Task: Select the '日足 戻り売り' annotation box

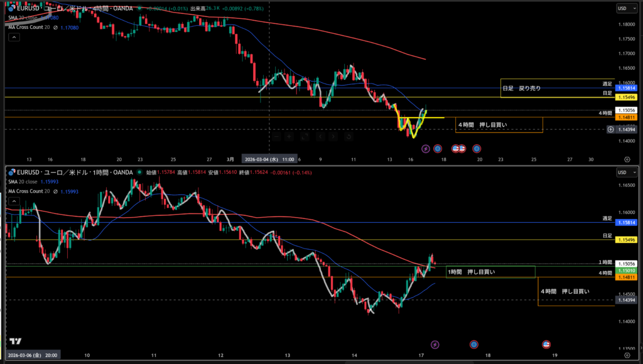Action: (x=521, y=88)
